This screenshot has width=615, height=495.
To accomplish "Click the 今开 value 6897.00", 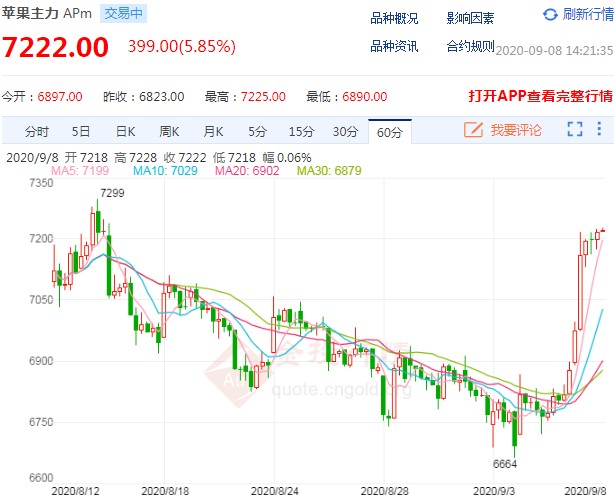I will pos(60,96).
